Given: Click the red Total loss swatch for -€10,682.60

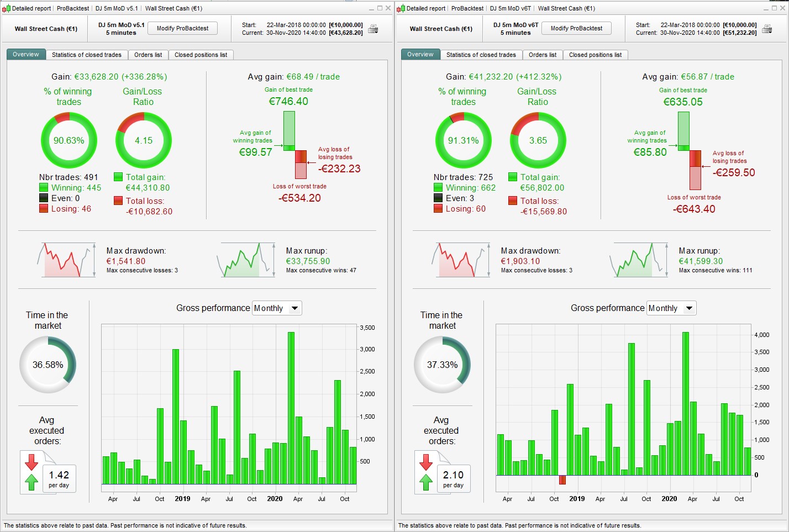Looking at the screenshot, I should (118, 201).
